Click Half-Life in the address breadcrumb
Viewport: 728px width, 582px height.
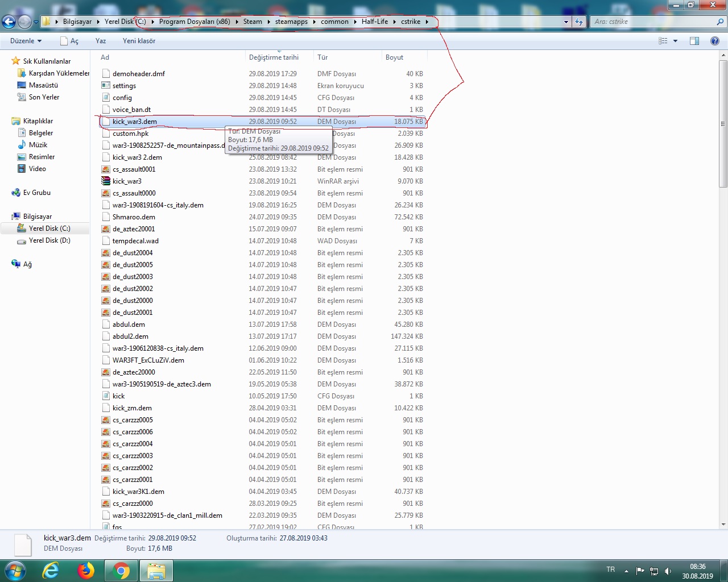[374, 22]
